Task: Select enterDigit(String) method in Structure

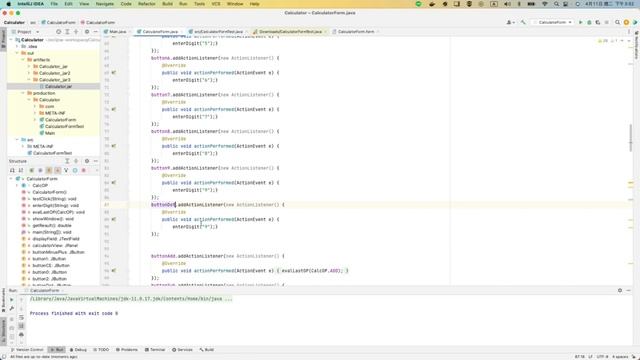Action: [56, 205]
